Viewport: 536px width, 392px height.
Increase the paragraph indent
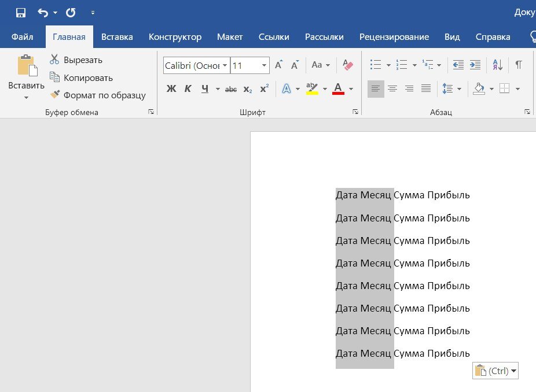475,65
